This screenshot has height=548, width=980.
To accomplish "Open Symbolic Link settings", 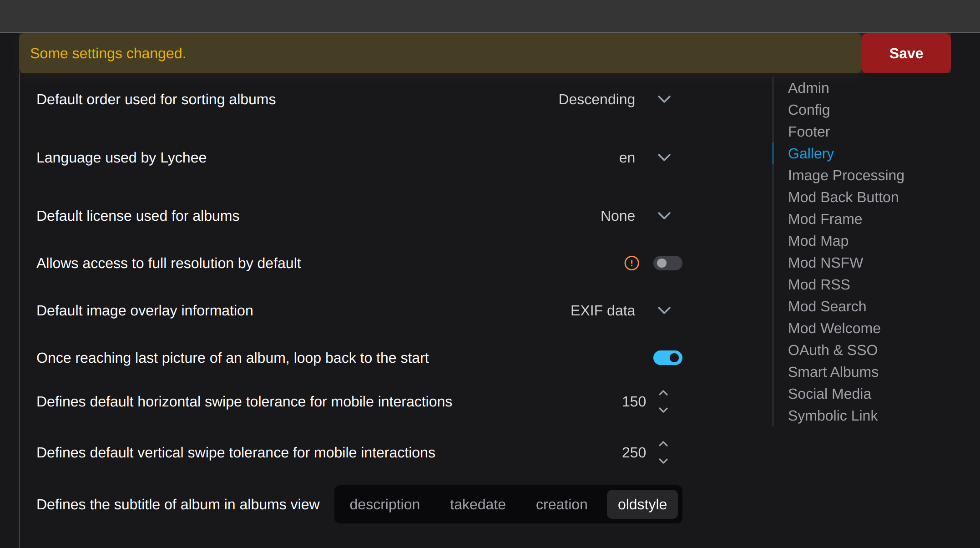I will coord(833,416).
